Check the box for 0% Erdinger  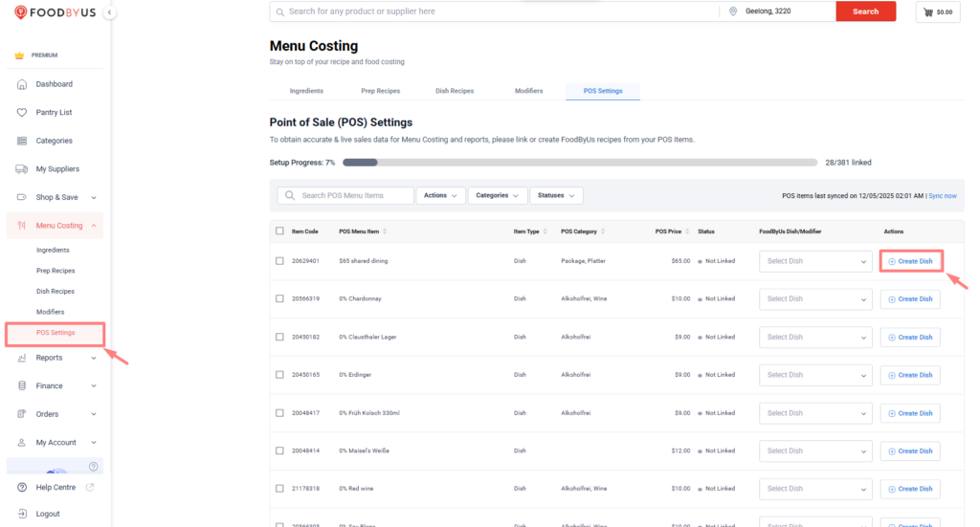click(x=279, y=375)
